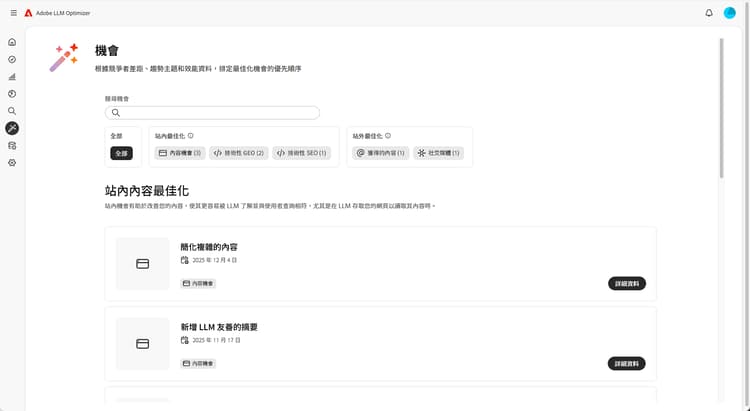Click the calendar icon on 簡化複雜的內容 card
Screen dimensions: 750x411
185,260
